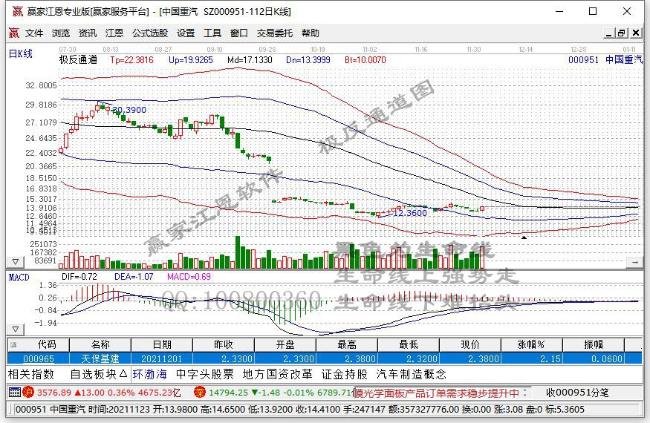The image size is (650, 423).
Task: Open the 文件 menu
Action: 34,33
